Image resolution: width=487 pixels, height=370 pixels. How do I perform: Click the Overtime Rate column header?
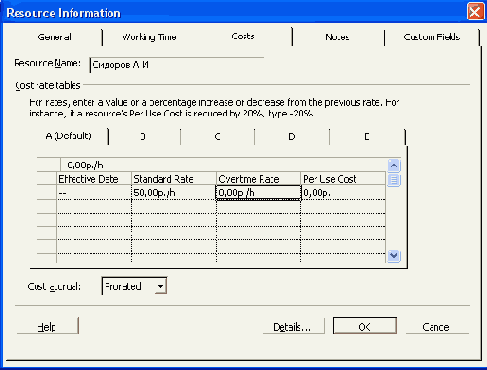point(258,179)
